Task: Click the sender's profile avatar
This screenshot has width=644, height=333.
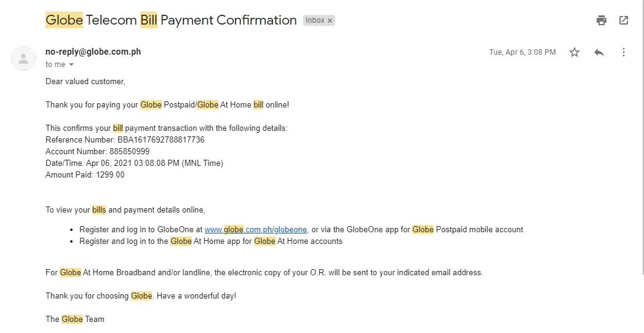Action: tap(23, 58)
